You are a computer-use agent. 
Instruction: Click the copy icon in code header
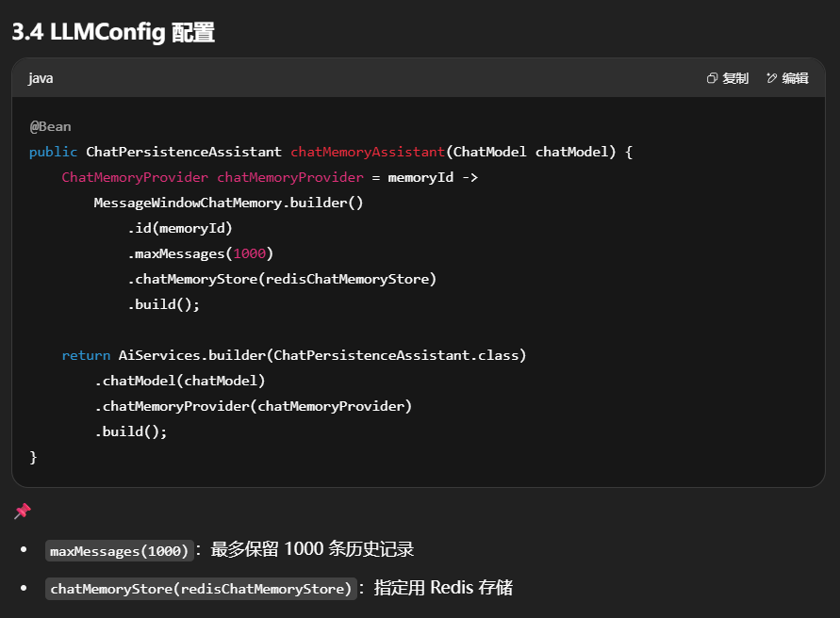pos(713,78)
